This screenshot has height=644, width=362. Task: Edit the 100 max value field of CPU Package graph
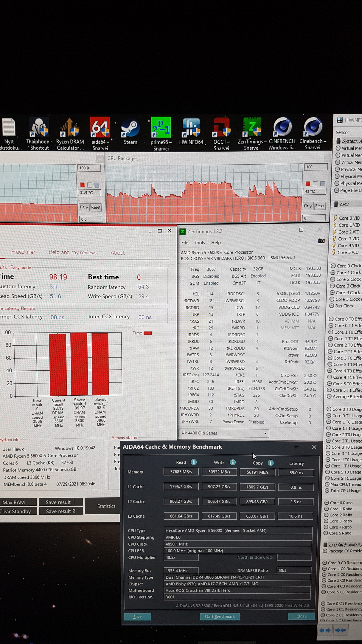pyautogui.click(x=316, y=167)
